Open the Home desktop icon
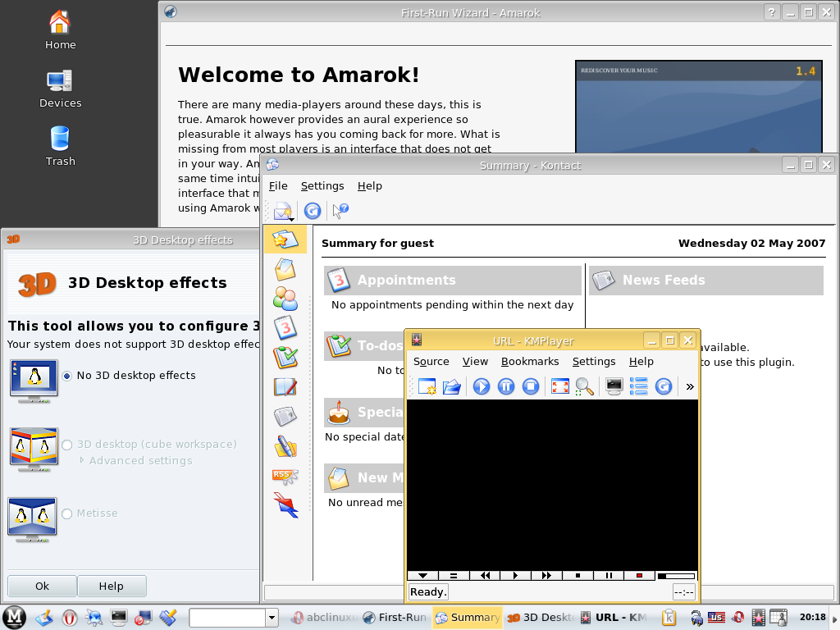The width and height of the screenshot is (840, 630). click(x=59, y=30)
